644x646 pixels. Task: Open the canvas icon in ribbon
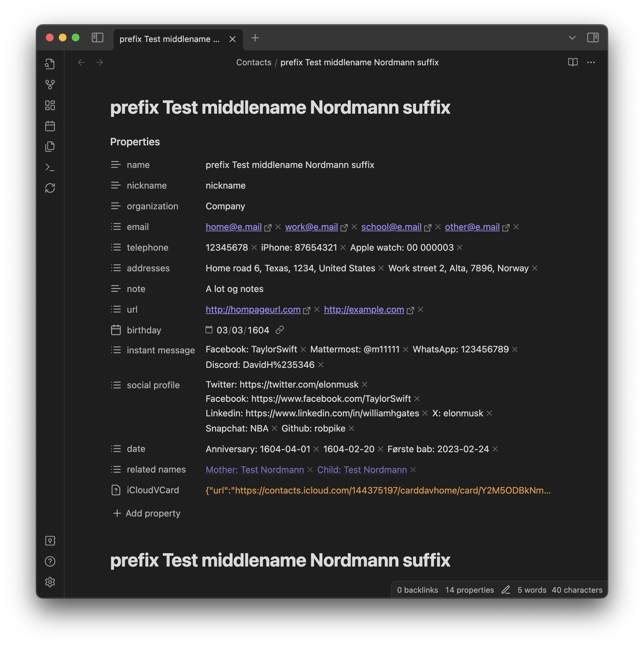50,105
